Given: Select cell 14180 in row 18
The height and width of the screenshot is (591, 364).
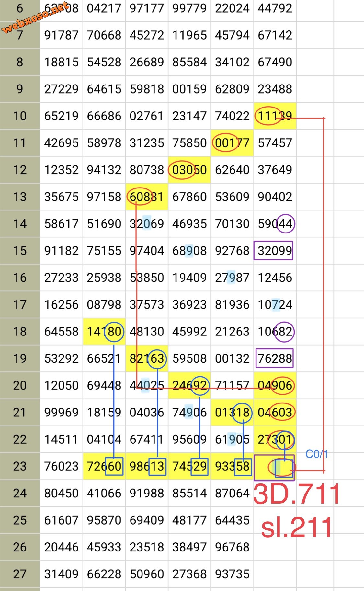Looking at the screenshot, I should click(x=104, y=332).
